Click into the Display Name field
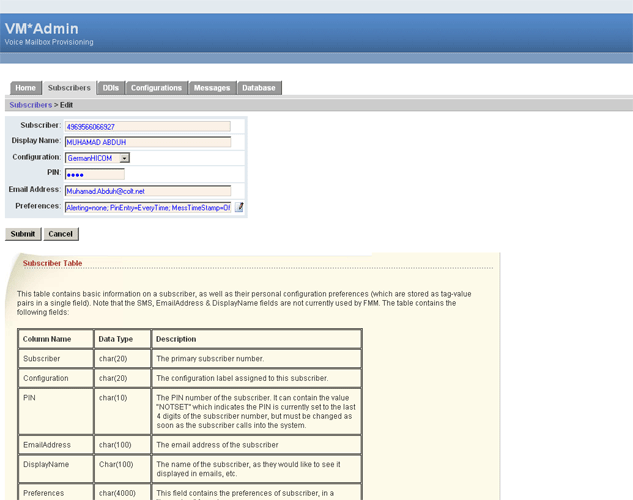Viewport: 633px width, 500px height. click(147, 142)
